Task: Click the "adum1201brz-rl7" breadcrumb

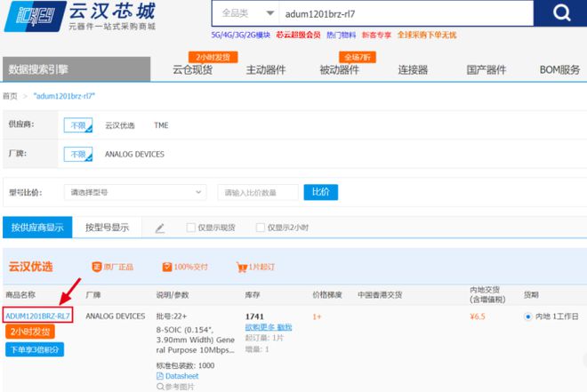Action: click(x=64, y=96)
